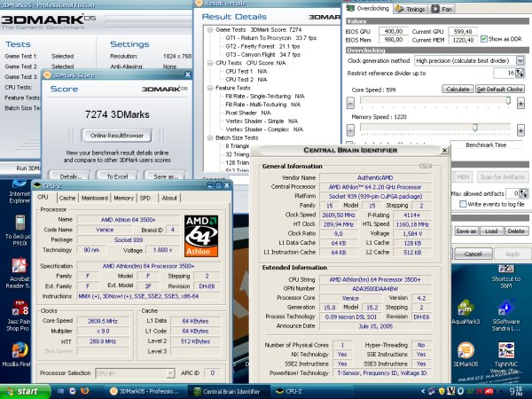
Task: Launch Mozilla Firefox desktop icon
Action: 19,355
